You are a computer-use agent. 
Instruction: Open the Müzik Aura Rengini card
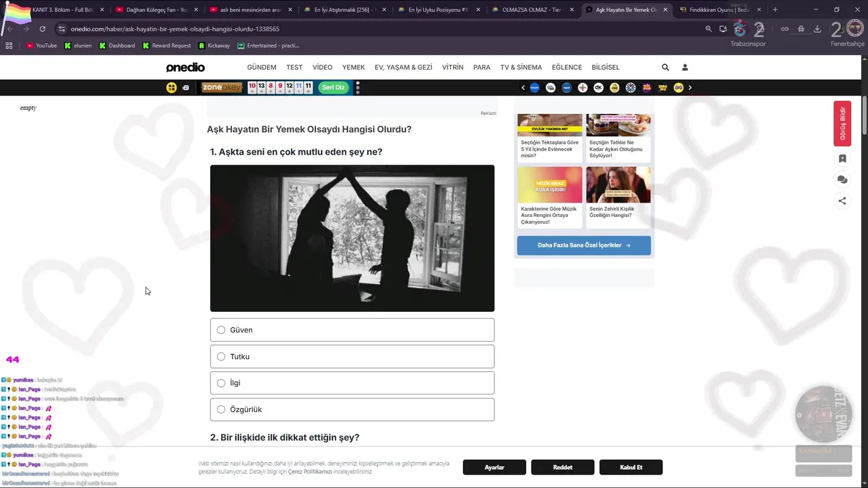(x=550, y=197)
